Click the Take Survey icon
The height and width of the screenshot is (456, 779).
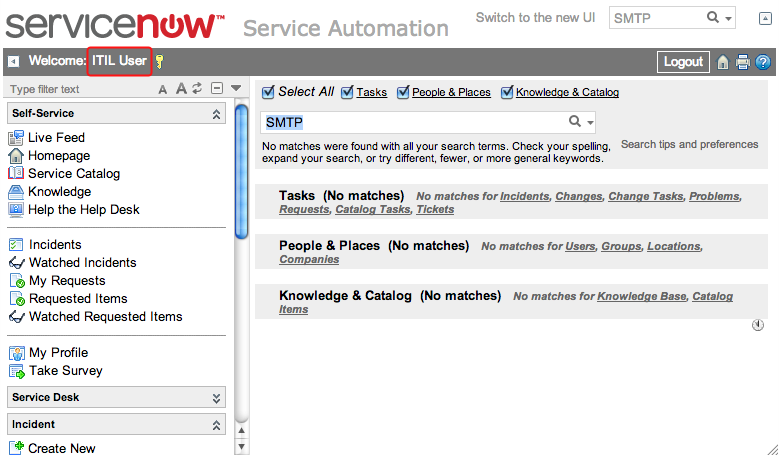click(x=17, y=371)
